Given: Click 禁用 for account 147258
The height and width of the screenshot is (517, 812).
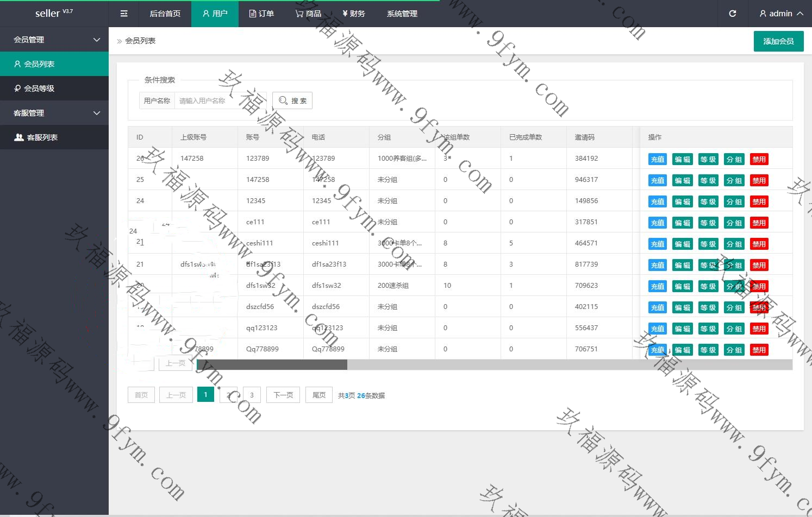Looking at the screenshot, I should pyautogui.click(x=759, y=180).
